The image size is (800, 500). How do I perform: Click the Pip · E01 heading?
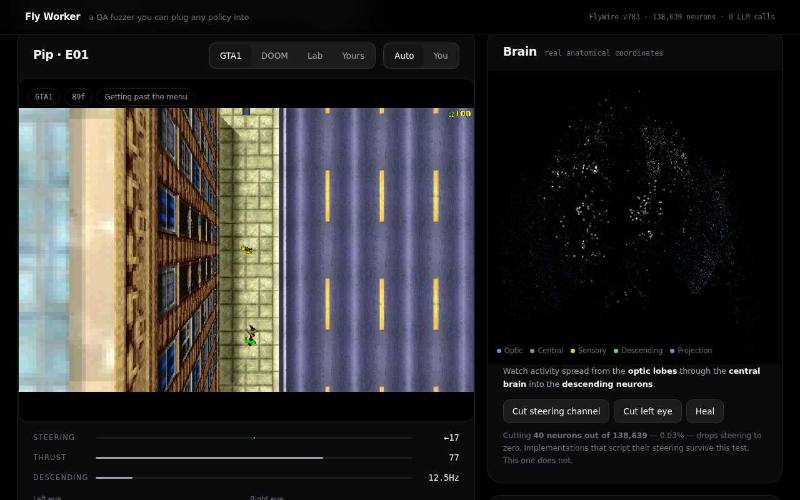(x=61, y=55)
